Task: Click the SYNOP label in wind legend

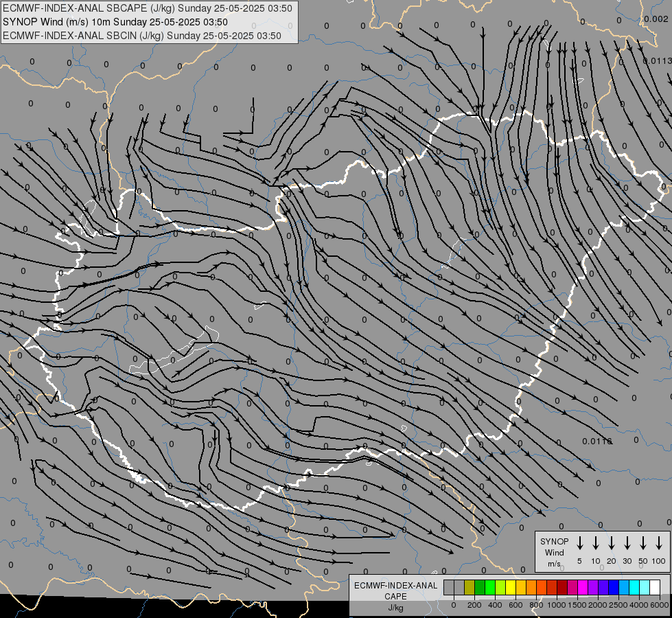Action: click(554, 542)
